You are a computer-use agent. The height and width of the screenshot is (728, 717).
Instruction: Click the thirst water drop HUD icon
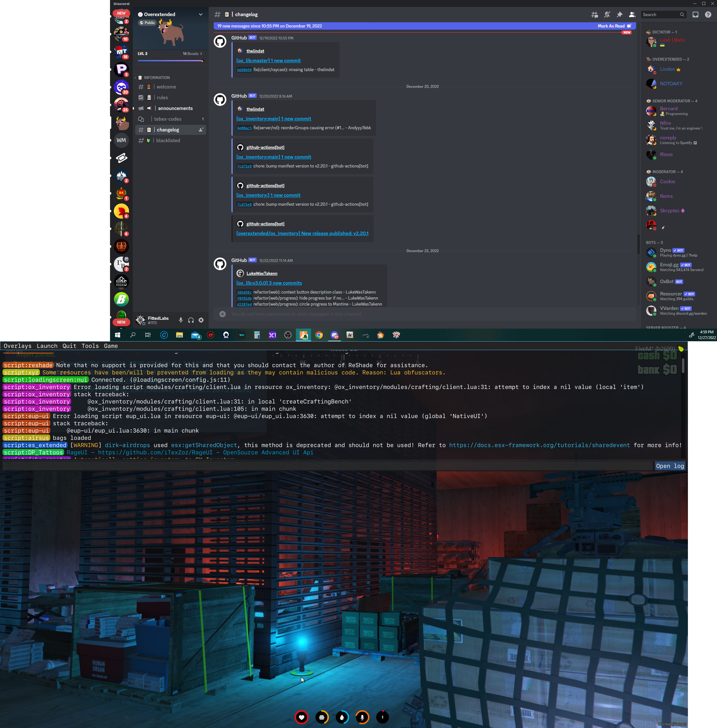342,717
